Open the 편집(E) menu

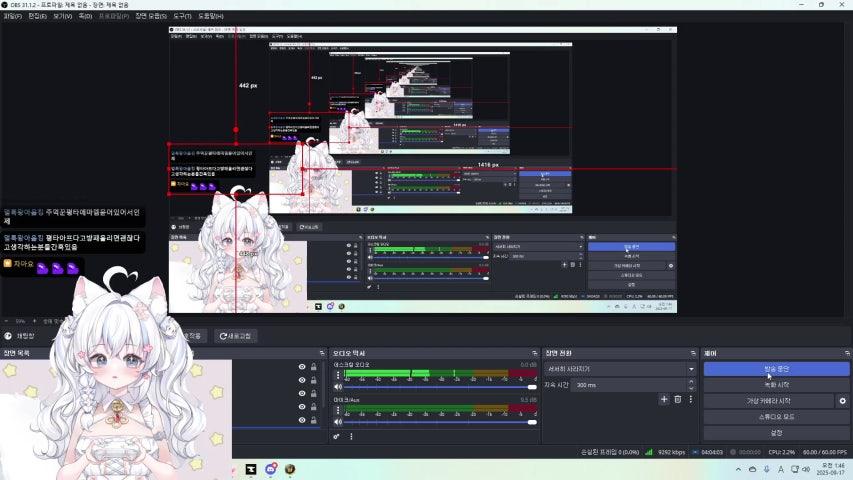pos(38,16)
